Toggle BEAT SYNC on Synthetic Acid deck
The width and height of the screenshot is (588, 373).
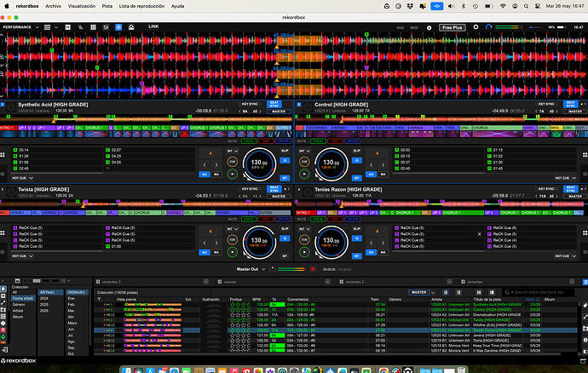(x=274, y=104)
